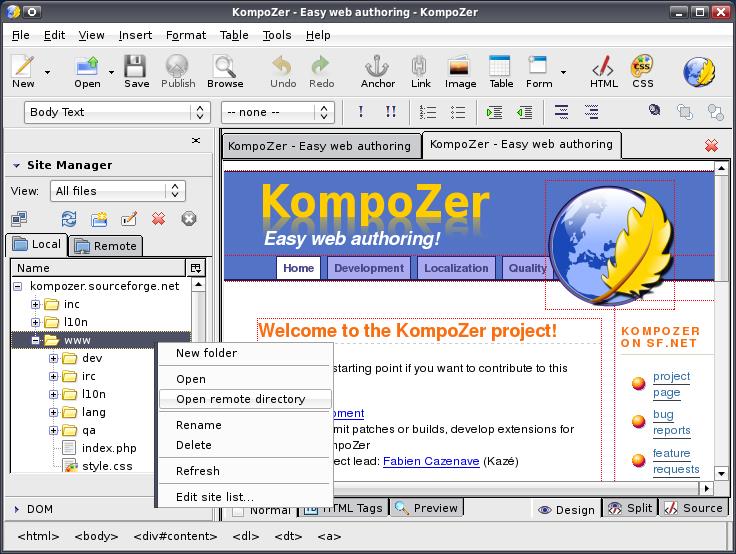The width and height of the screenshot is (736, 554).
Task: Click the Form toolbar icon
Action: (x=538, y=71)
